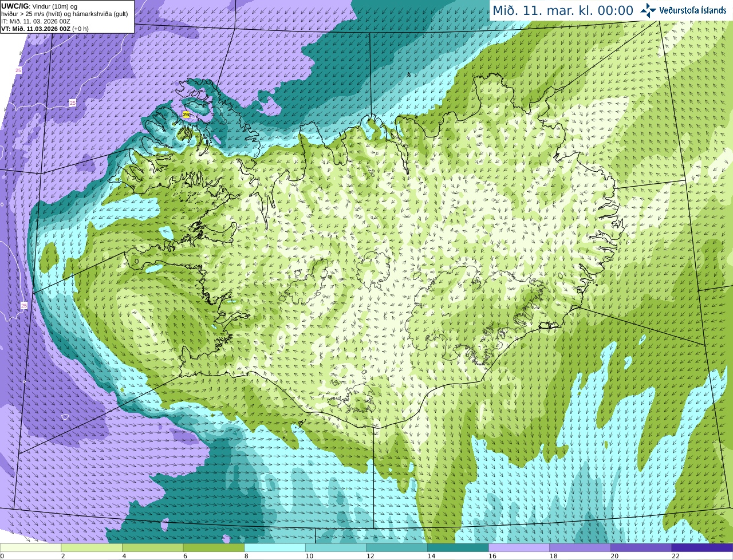Click the IT: Mið. 11. 03. 2026 00Z line
The width and height of the screenshot is (733, 560).
[x=36, y=21]
